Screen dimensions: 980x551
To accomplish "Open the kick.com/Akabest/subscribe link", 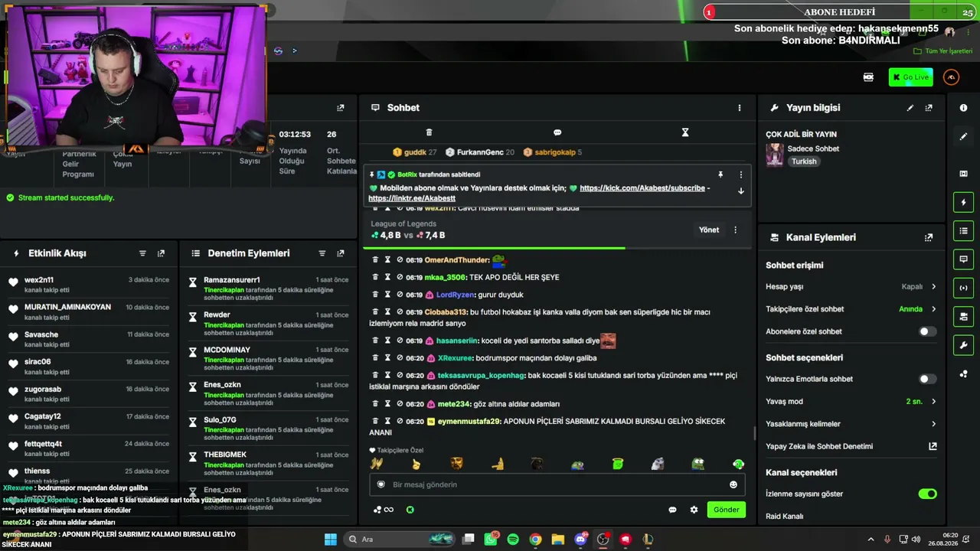I will point(642,188).
